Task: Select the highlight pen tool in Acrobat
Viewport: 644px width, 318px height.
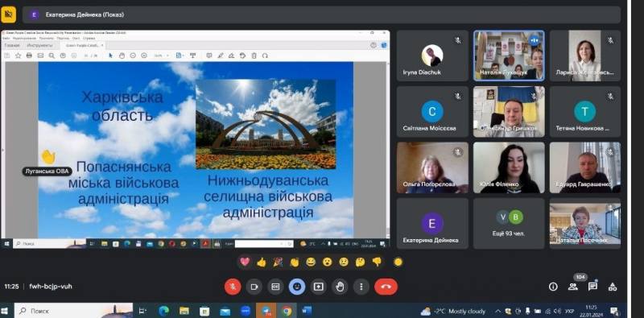Action: 221,56
